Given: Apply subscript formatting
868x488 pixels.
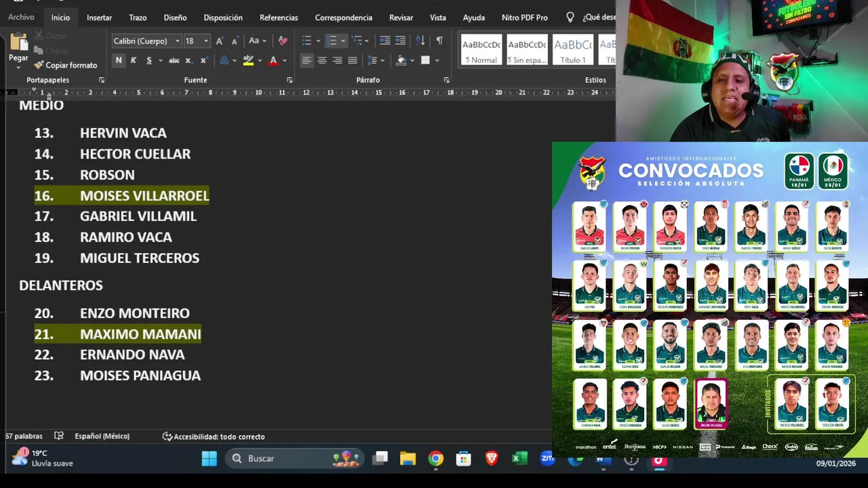Looking at the screenshot, I should pyautogui.click(x=189, y=60).
